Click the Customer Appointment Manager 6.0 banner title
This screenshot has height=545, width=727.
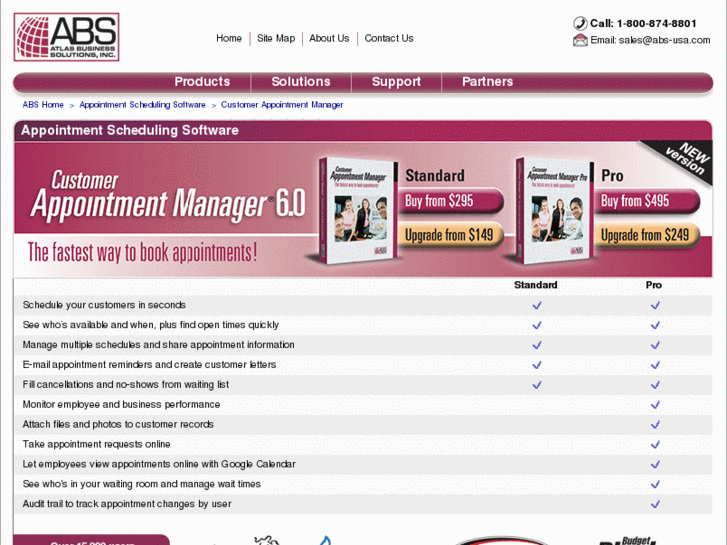pyautogui.click(x=168, y=195)
